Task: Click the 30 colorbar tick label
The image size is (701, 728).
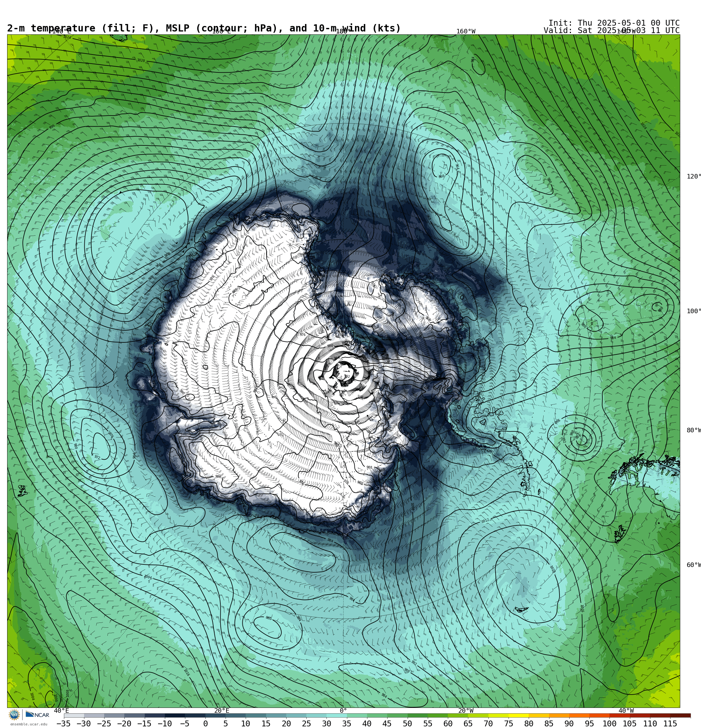Action: (326, 723)
